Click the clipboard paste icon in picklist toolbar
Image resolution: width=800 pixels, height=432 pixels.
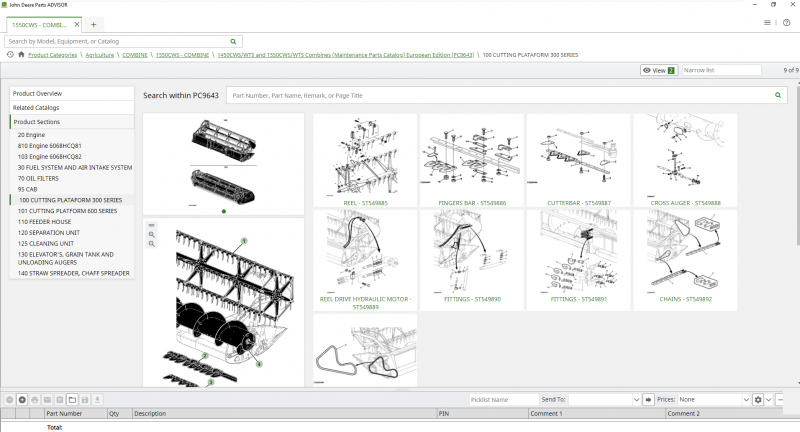60,399
